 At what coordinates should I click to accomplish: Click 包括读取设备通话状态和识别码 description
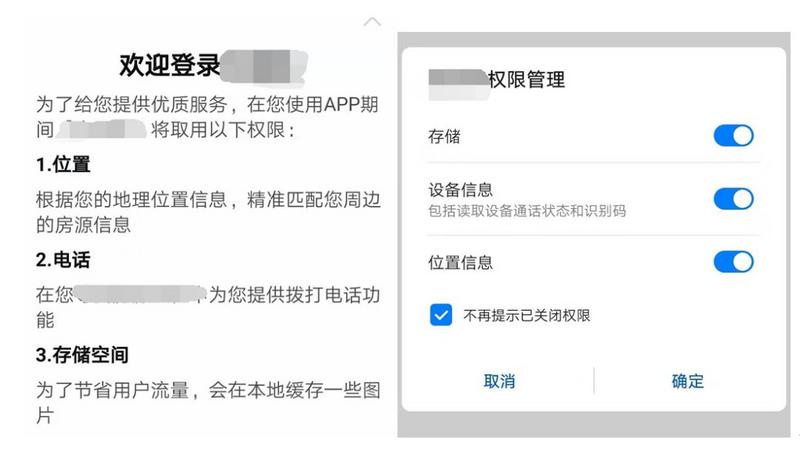tap(527, 211)
